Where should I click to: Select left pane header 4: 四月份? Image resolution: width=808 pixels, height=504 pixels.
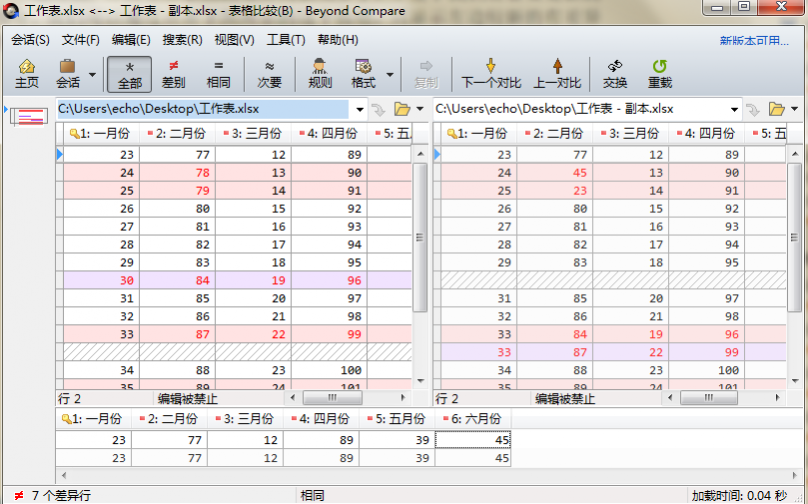click(329, 133)
